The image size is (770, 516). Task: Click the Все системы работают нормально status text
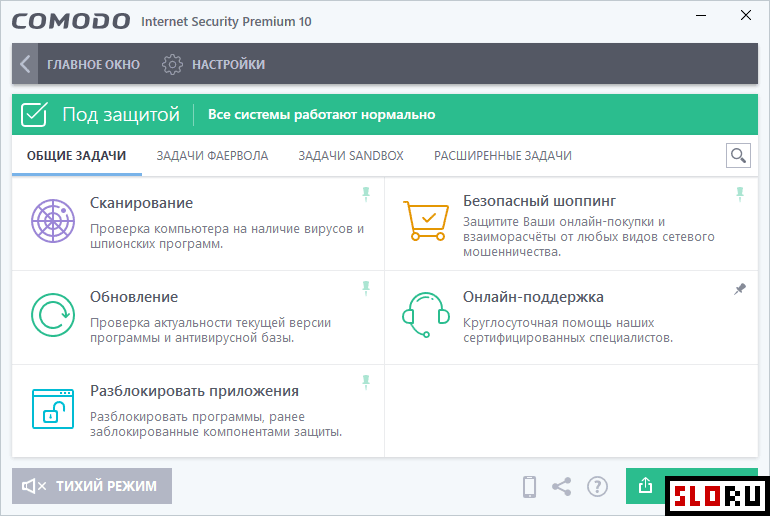[322, 114]
